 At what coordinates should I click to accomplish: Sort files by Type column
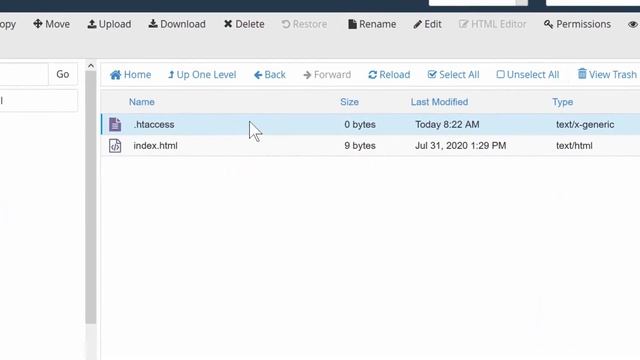(562, 102)
